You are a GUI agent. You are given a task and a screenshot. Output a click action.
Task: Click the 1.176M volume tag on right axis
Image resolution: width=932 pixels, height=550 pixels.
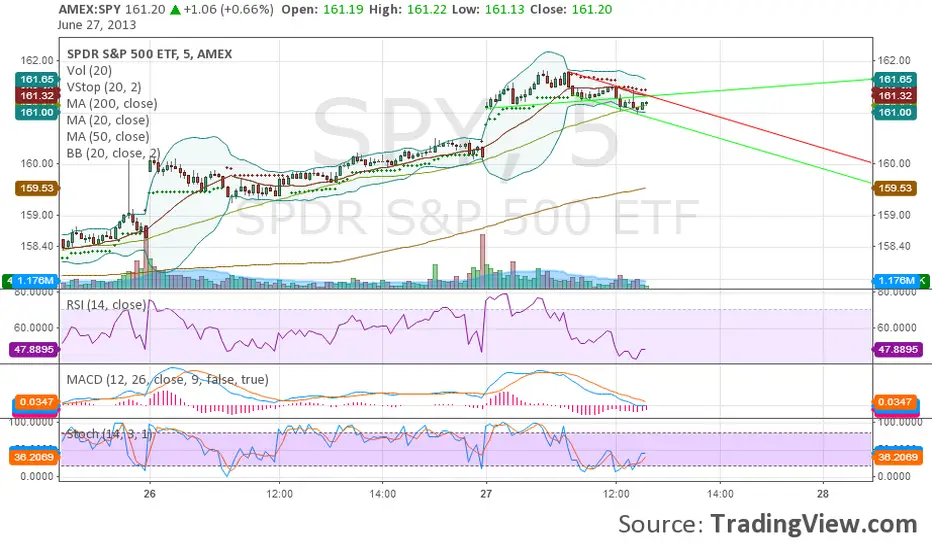point(896,281)
